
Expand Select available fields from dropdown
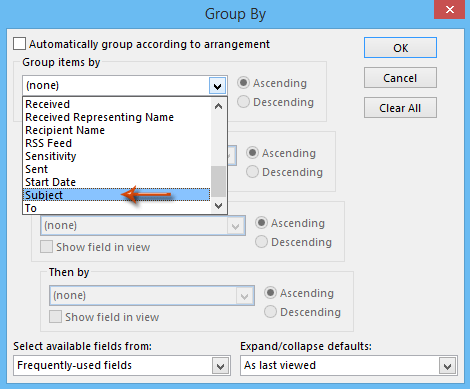point(220,366)
